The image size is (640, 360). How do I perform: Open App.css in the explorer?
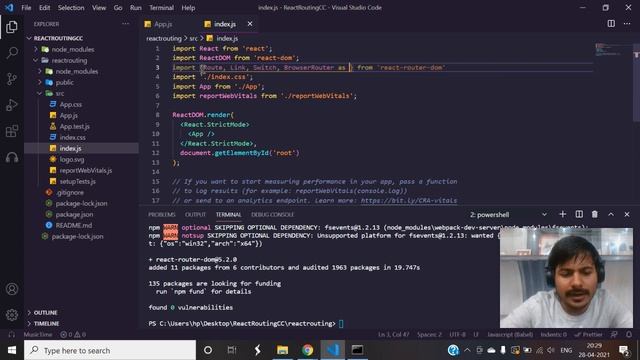tap(71, 104)
